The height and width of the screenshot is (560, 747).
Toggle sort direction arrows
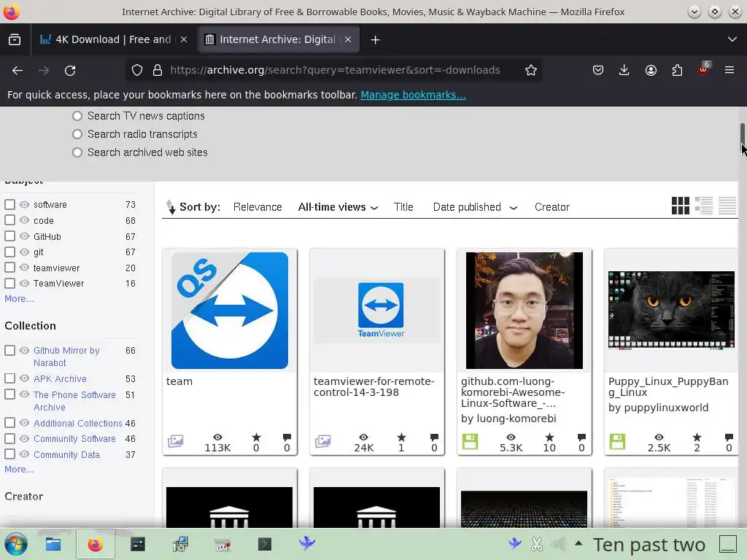click(x=171, y=206)
